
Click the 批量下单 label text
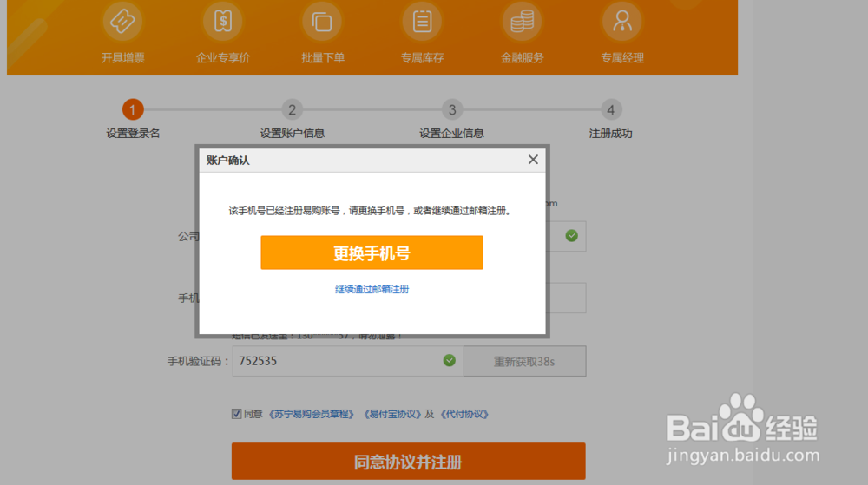pos(323,58)
